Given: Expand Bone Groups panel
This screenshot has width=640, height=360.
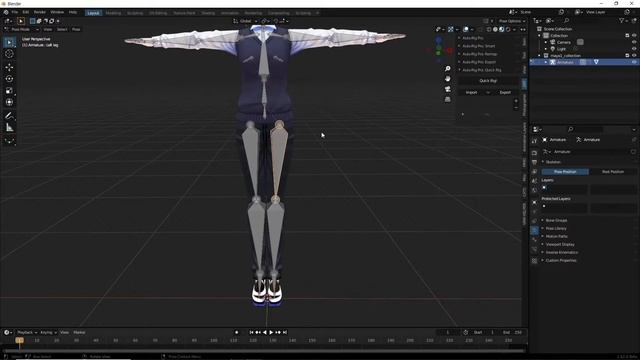Looking at the screenshot, I should click(556, 220).
